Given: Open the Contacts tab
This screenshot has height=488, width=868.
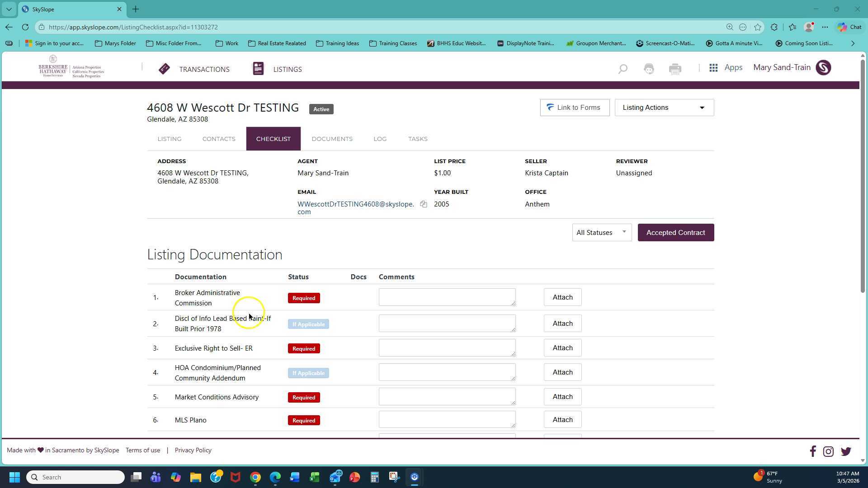Looking at the screenshot, I should [219, 139].
